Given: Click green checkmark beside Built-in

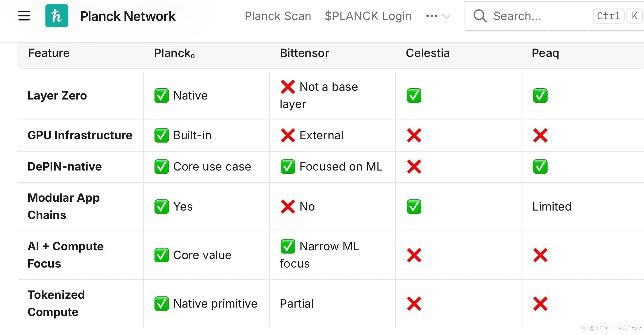Looking at the screenshot, I should [x=162, y=135].
